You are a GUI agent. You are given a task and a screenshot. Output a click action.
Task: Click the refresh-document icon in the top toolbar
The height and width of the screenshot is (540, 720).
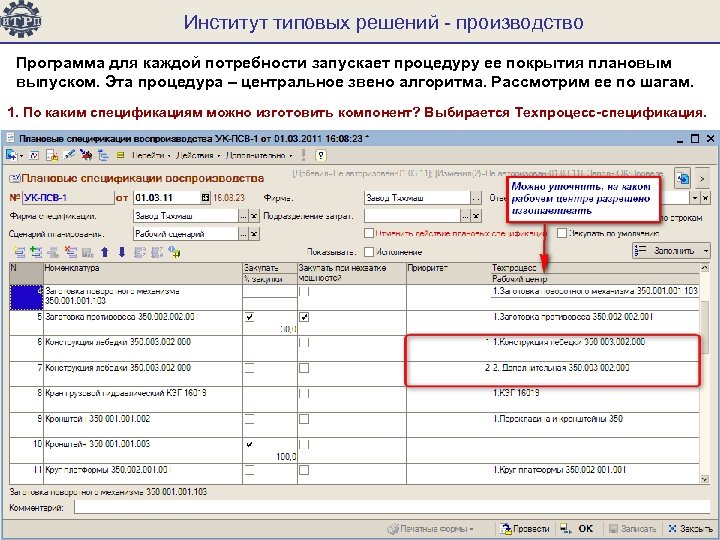click(34, 155)
